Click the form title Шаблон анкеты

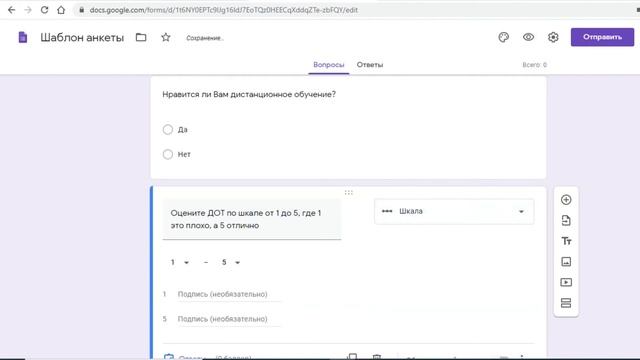[x=82, y=38]
